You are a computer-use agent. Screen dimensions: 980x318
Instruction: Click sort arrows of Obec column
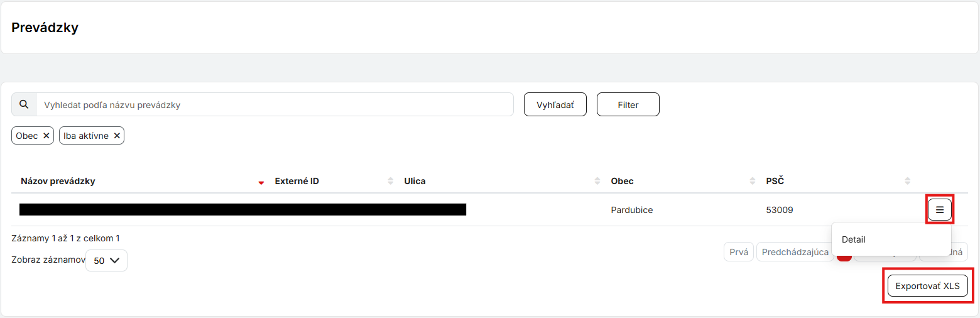[753, 182]
